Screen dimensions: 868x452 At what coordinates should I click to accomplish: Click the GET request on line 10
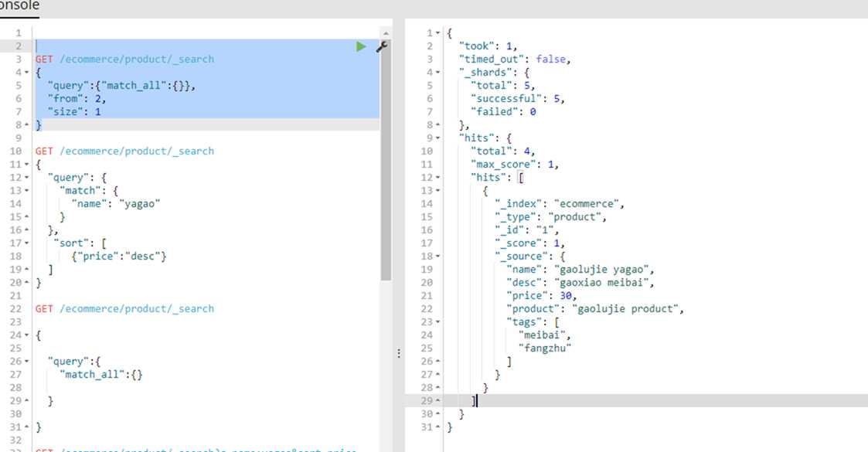[124, 151]
